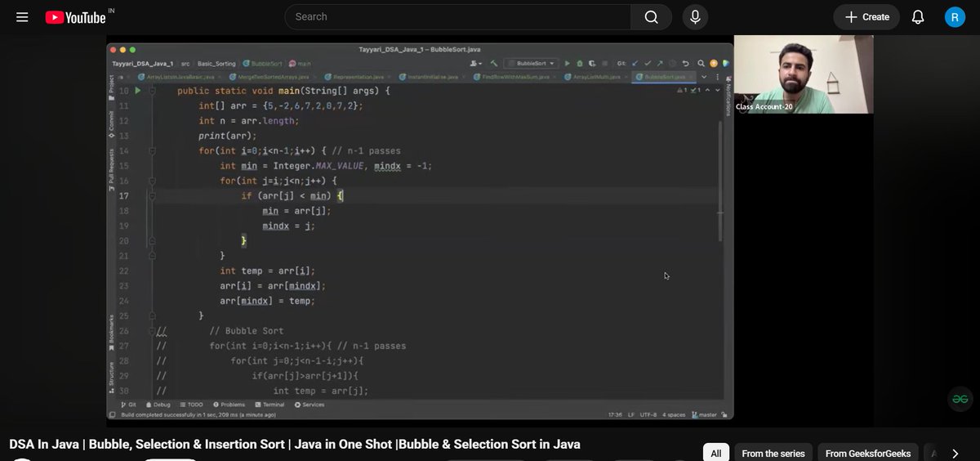This screenshot has width=980, height=461.
Task: Select the All filter chip
Action: 716,453
